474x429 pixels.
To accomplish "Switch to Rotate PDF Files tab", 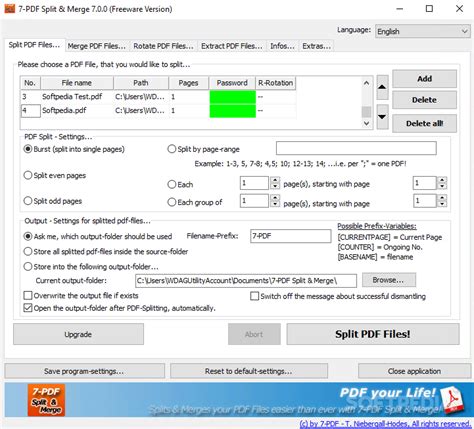I will pyautogui.click(x=163, y=46).
